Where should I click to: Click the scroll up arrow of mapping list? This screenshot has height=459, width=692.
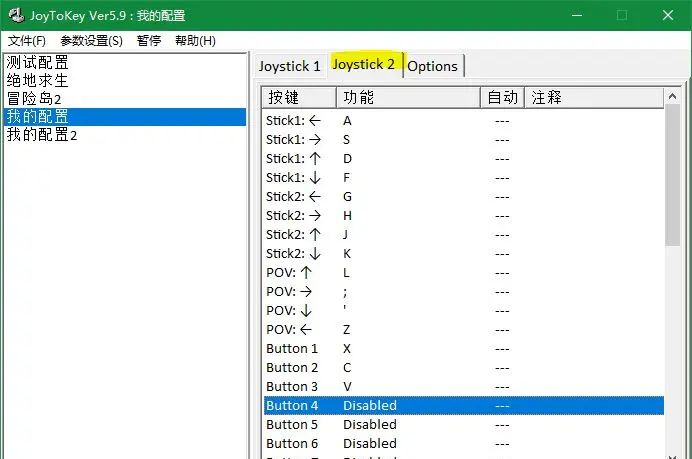[672, 96]
